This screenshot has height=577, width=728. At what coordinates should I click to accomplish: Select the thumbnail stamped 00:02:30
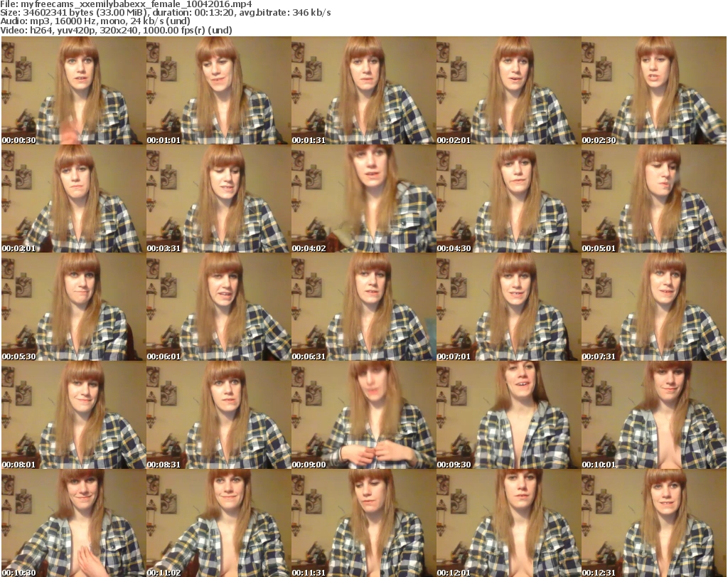coord(654,90)
